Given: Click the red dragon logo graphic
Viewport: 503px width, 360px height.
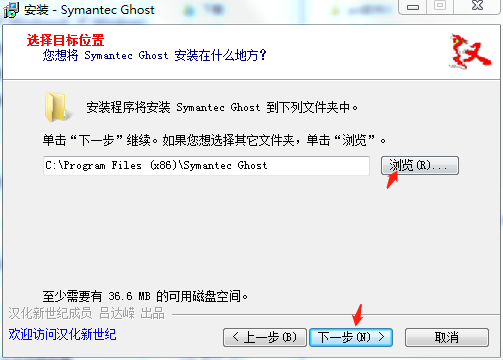Looking at the screenshot, I should (x=470, y=51).
